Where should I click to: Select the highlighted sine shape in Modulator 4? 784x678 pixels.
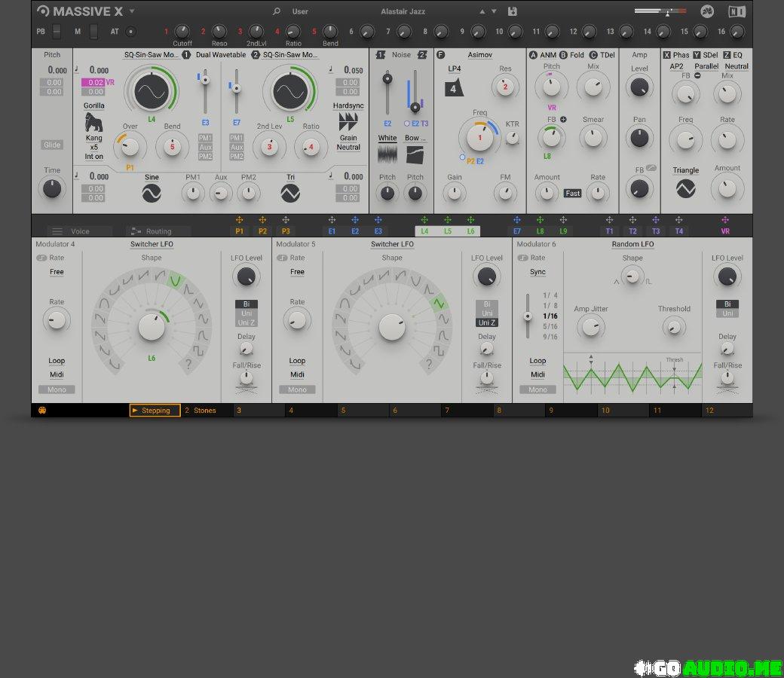coord(175,281)
